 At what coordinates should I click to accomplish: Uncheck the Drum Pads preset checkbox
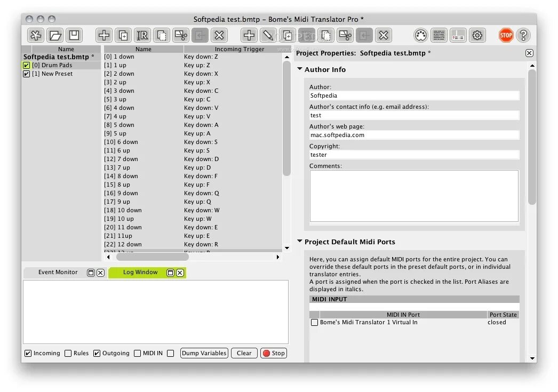point(26,66)
